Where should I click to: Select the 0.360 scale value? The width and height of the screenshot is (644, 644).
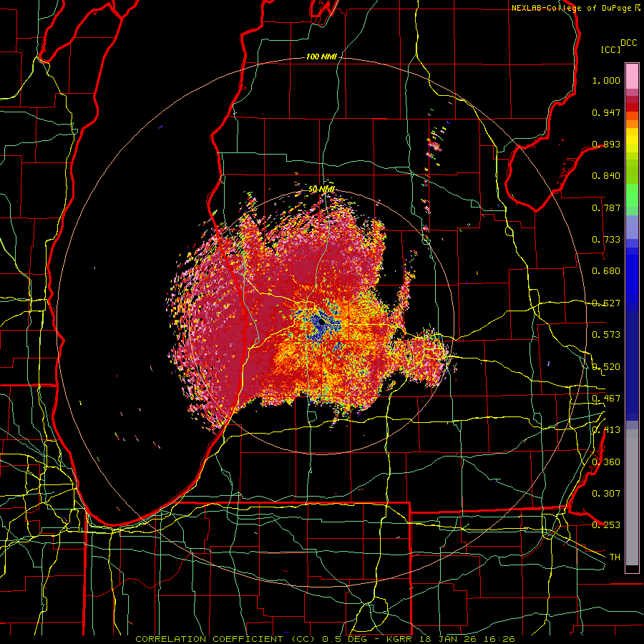[x=606, y=462]
